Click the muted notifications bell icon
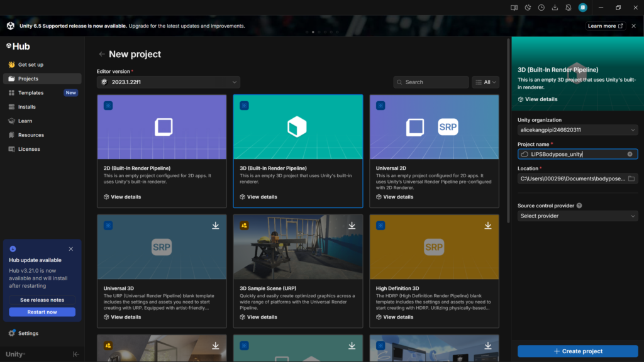Screen dimensions: 644x362 (x=569, y=8)
